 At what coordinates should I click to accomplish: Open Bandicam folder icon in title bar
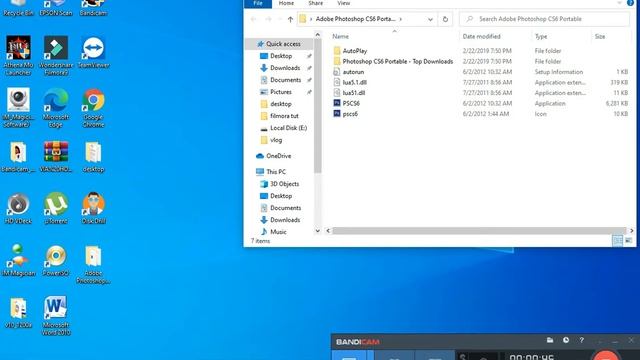[550, 340]
